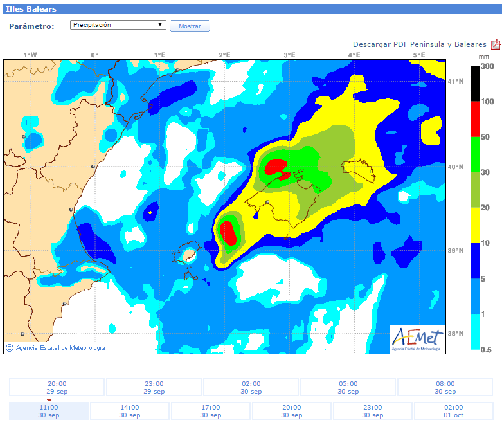
Task: Jump to 02:00 01 oct forecast
Action: pyautogui.click(x=453, y=411)
